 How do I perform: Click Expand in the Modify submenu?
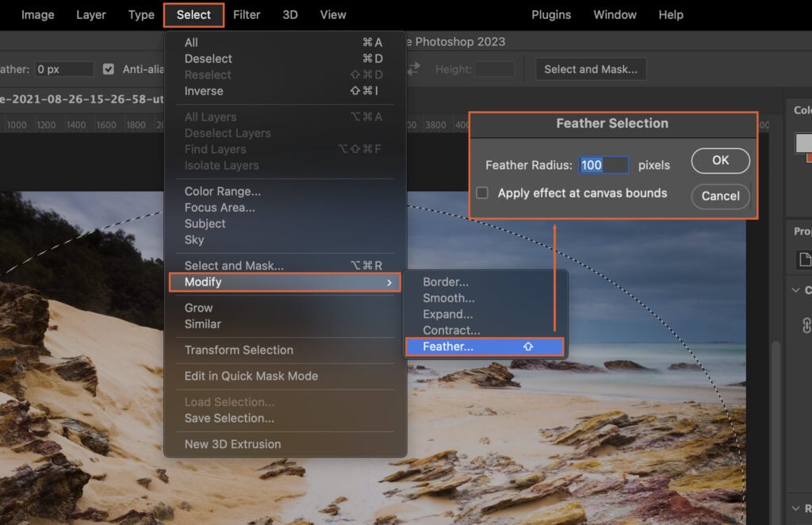(448, 314)
